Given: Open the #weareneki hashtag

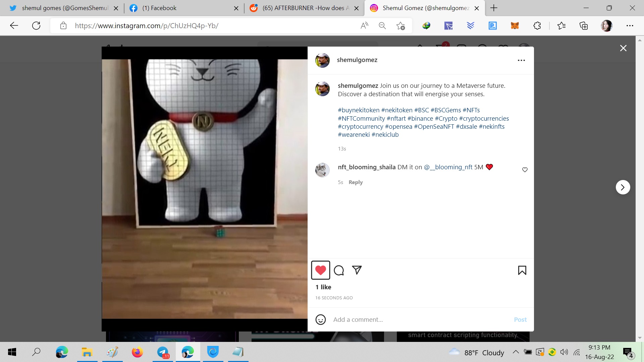Looking at the screenshot, I should tap(354, 135).
